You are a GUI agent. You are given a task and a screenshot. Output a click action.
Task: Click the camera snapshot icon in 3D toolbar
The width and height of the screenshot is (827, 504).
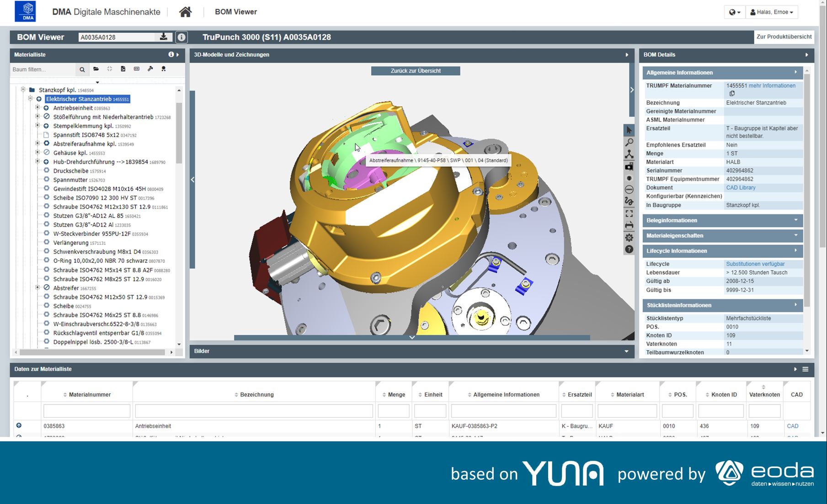click(x=629, y=166)
